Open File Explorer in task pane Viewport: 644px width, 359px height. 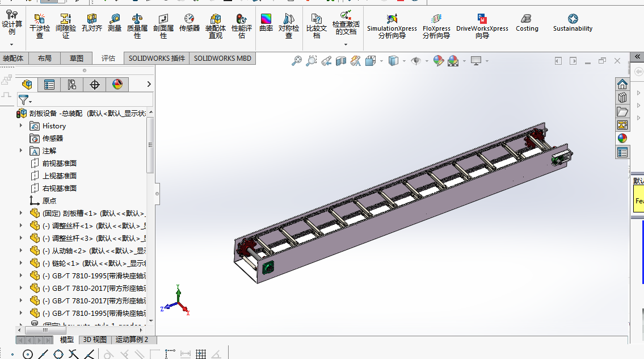point(622,111)
